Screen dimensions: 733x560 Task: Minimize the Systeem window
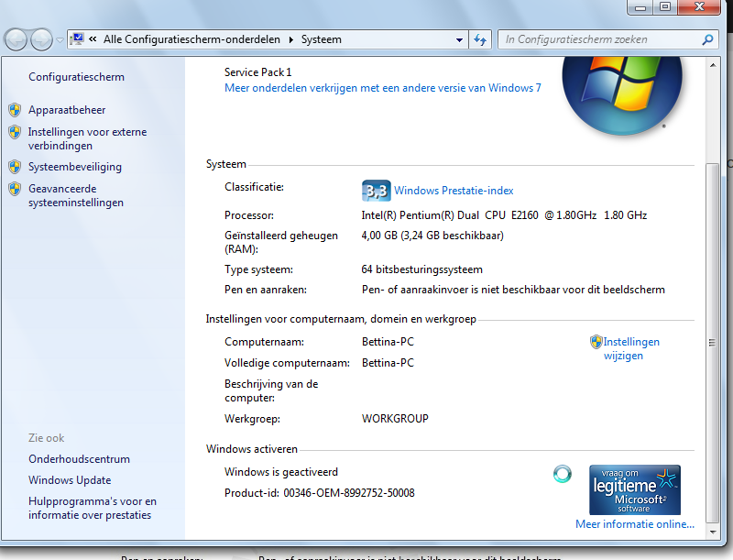[640, 7]
